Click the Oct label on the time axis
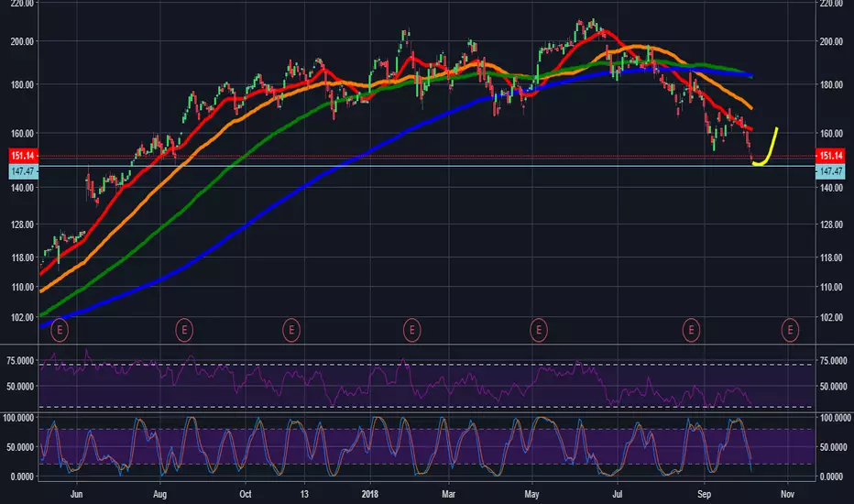 245,494
